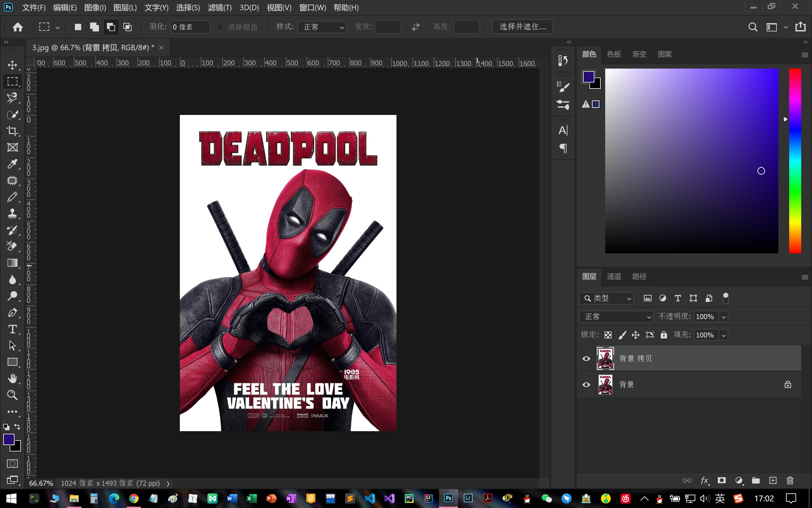
Task: Select the Horizontal Type tool
Action: point(12,329)
